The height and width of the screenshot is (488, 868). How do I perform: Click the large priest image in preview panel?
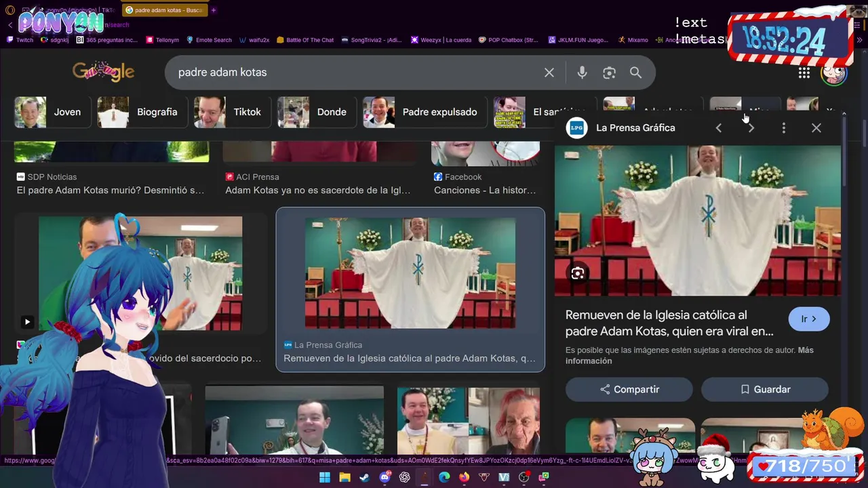[x=698, y=220]
